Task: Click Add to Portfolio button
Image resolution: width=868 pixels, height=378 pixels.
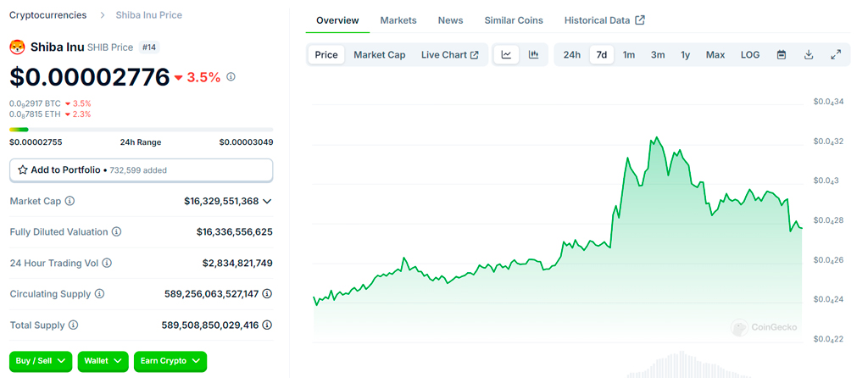Action: (142, 170)
